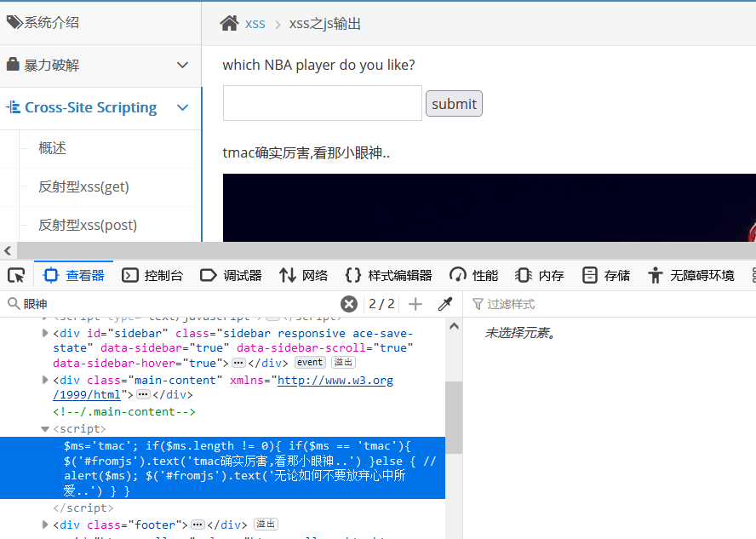The image size is (756, 539).
Task: Click the search magnifier icon in inspector
Action: pyautogui.click(x=14, y=303)
